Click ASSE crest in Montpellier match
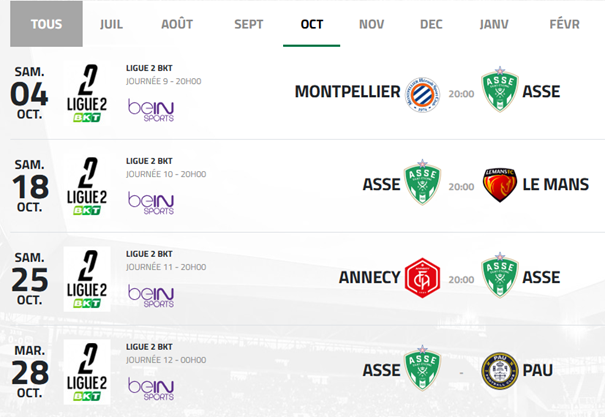The image size is (605, 417). tap(499, 92)
